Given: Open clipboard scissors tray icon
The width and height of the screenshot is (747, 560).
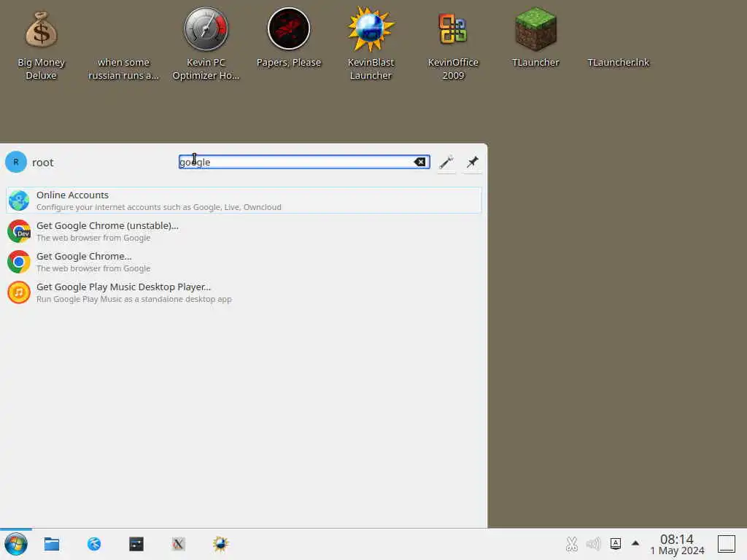Looking at the screenshot, I should (572, 544).
